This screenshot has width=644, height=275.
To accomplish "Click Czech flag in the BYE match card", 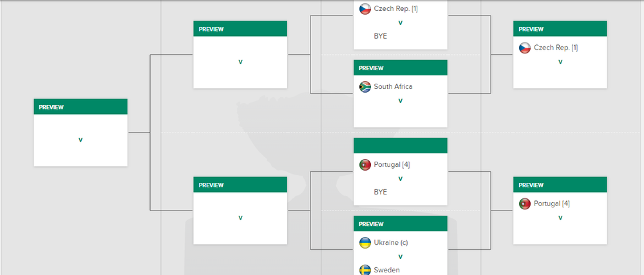I will (x=365, y=9).
